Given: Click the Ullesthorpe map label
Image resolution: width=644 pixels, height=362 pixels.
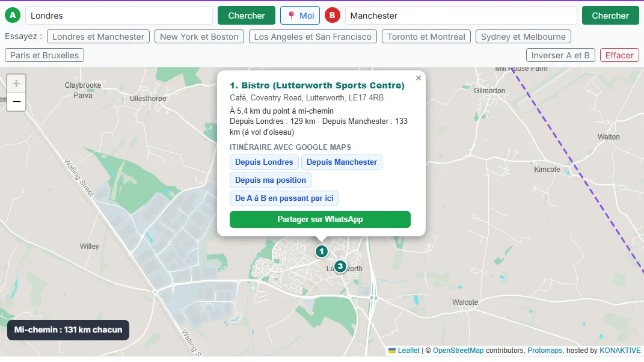Looking at the screenshot, I should 148,98.
